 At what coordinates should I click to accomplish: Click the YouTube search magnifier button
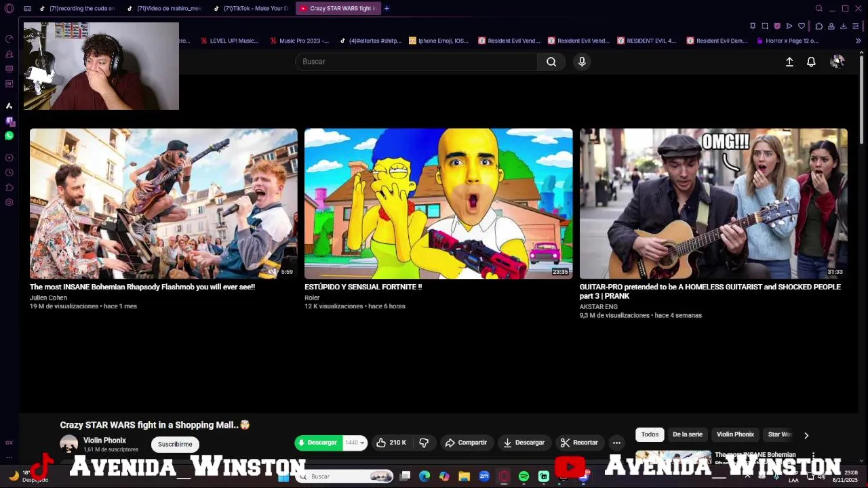coord(551,62)
